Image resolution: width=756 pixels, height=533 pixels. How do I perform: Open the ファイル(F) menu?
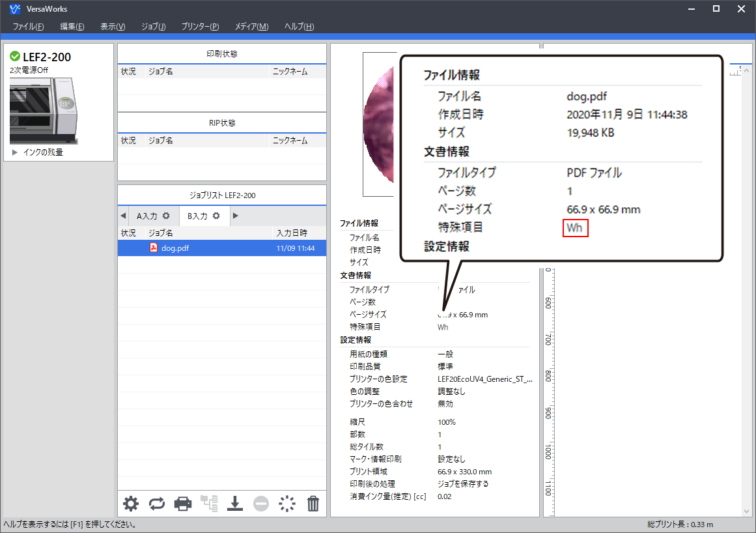pos(28,27)
